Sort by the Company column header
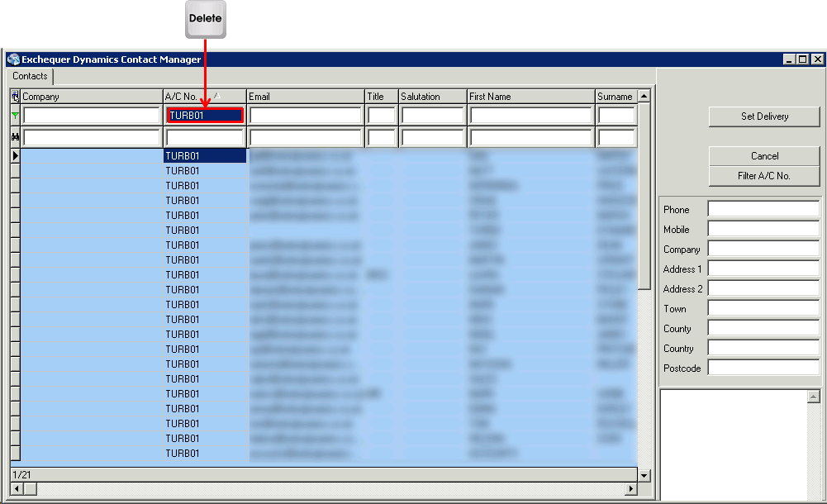Viewport: 827px width, 504px height. click(92, 97)
